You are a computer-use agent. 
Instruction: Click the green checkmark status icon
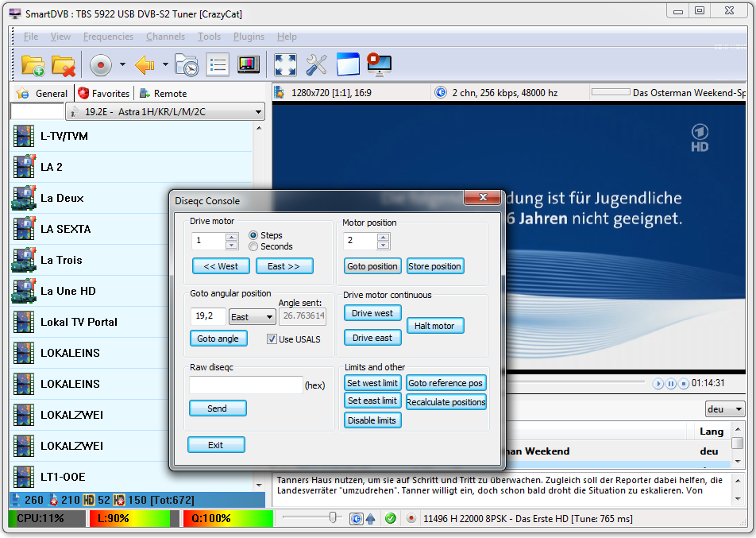point(391,518)
